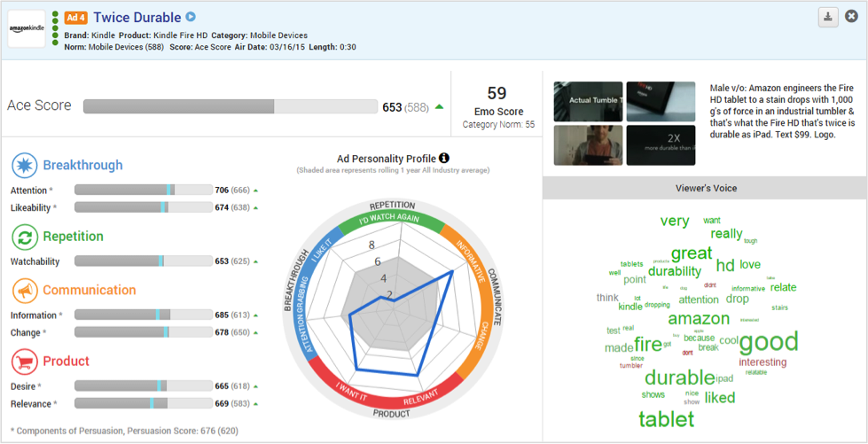The image size is (868, 444).
Task: Click the word 'fire' in word cloud
Action: coord(647,345)
